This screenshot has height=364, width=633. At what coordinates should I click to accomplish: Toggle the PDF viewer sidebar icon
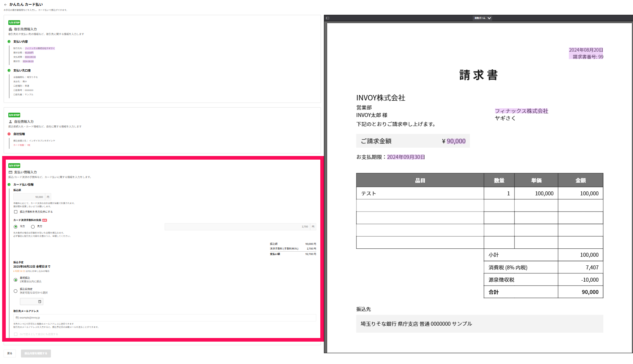click(x=328, y=18)
